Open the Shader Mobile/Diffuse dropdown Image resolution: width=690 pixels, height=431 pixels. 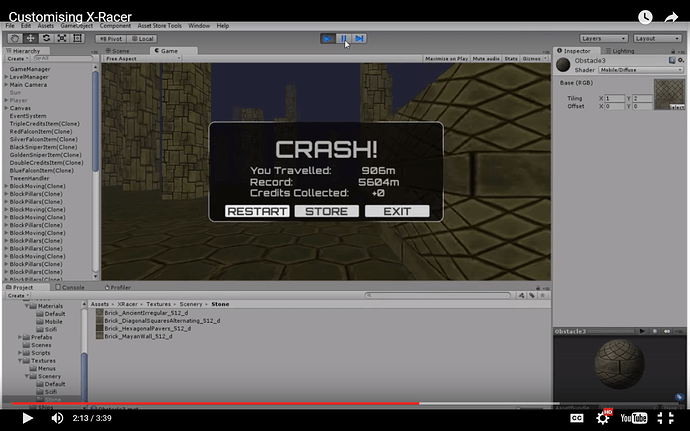[x=640, y=70]
